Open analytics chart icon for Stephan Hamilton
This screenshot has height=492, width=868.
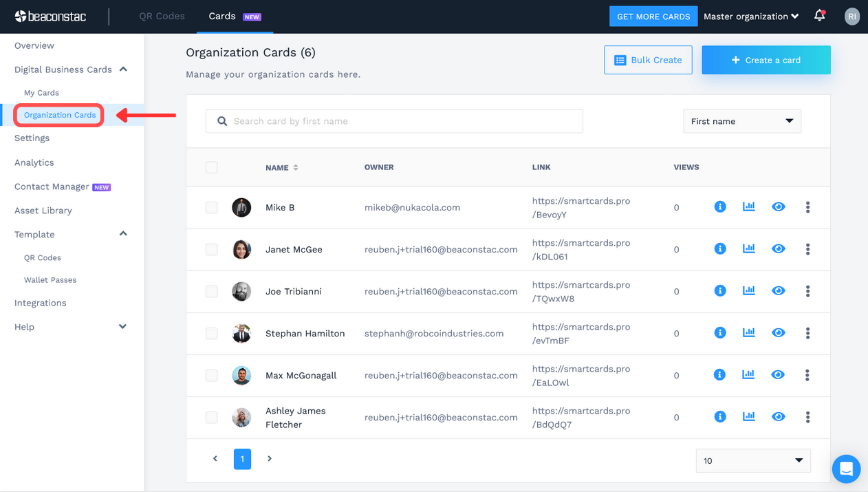coord(749,332)
